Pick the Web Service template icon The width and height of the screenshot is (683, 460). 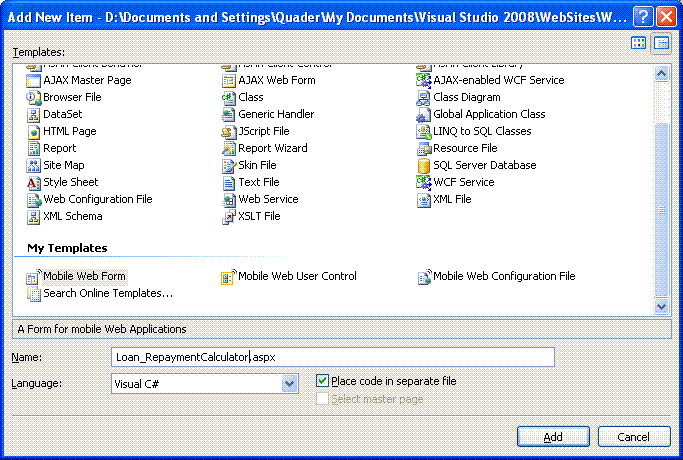click(228, 200)
